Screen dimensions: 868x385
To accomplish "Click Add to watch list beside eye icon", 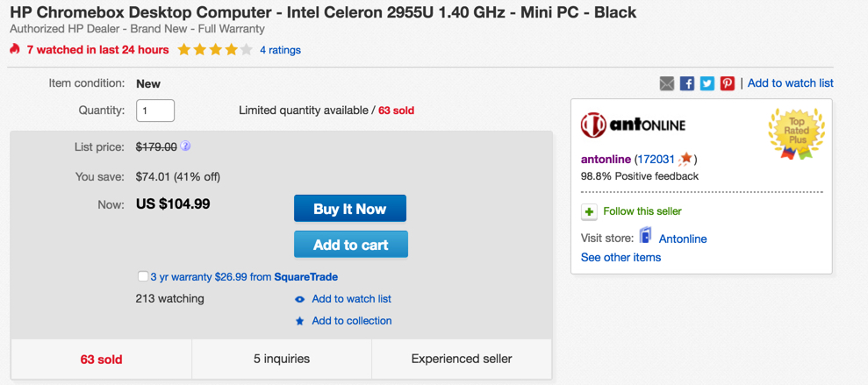I will tap(352, 299).
